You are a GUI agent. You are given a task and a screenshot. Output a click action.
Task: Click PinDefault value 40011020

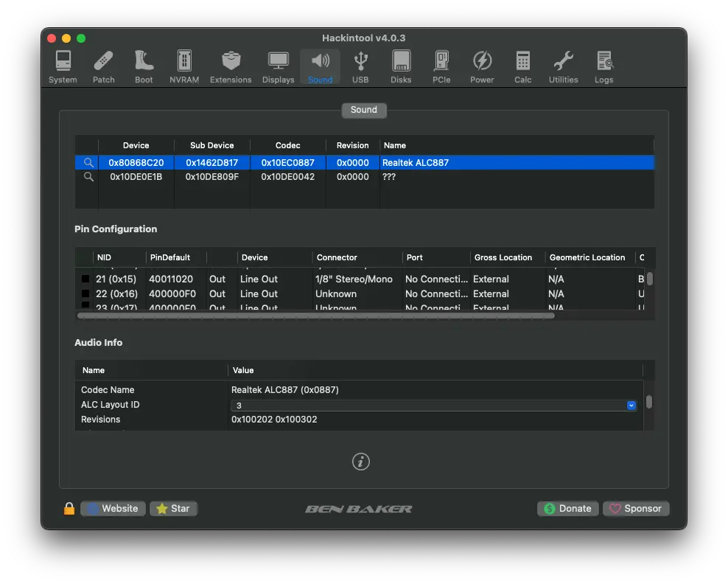tap(171, 279)
